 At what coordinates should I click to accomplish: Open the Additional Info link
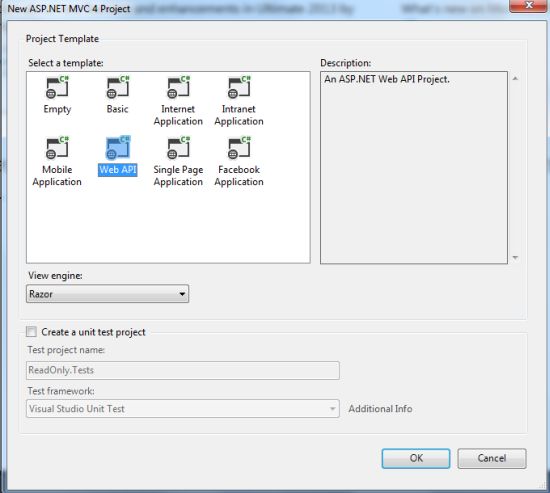(x=380, y=409)
